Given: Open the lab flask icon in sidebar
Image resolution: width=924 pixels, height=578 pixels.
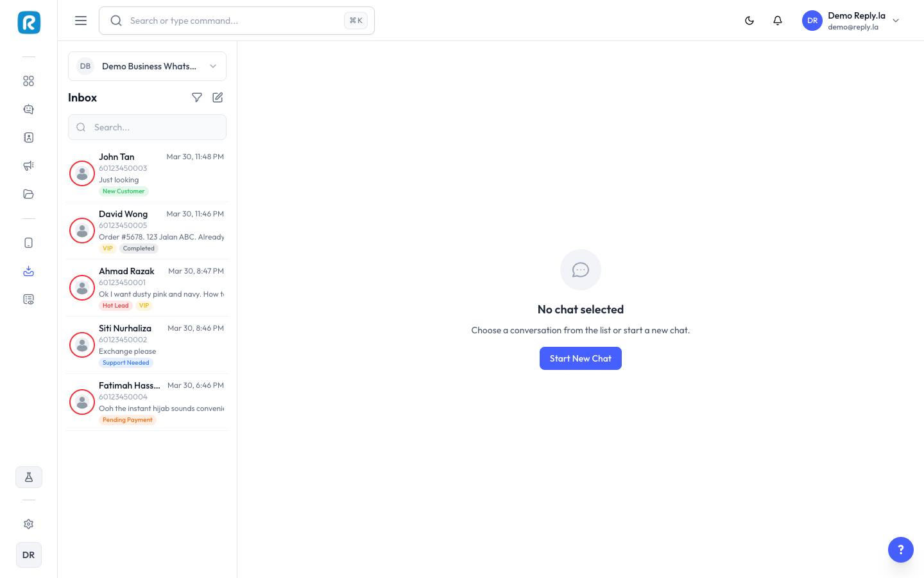Looking at the screenshot, I should [29, 477].
